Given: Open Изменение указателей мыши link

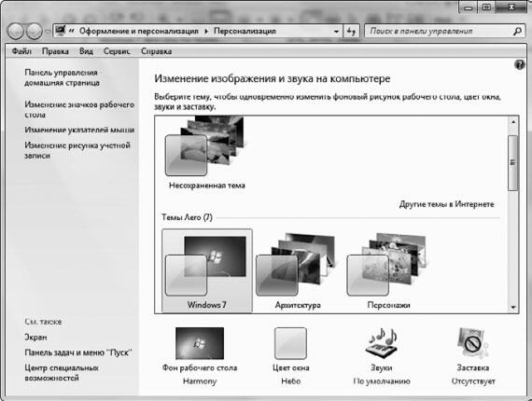Looking at the screenshot, I should tap(79, 130).
